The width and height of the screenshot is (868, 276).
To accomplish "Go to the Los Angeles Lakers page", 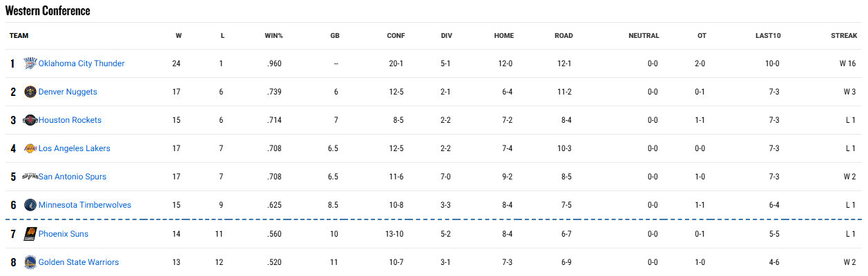I will 75,148.
